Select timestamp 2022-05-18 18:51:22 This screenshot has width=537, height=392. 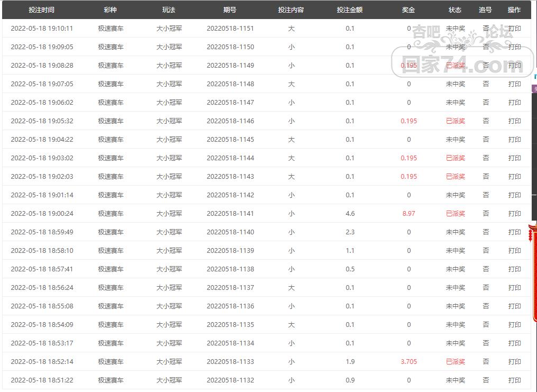click(x=42, y=380)
